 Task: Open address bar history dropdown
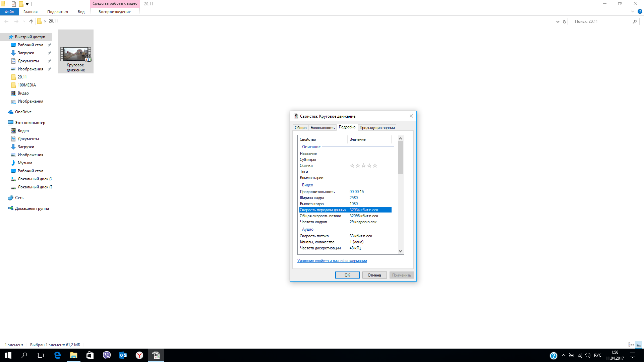(x=558, y=21)
